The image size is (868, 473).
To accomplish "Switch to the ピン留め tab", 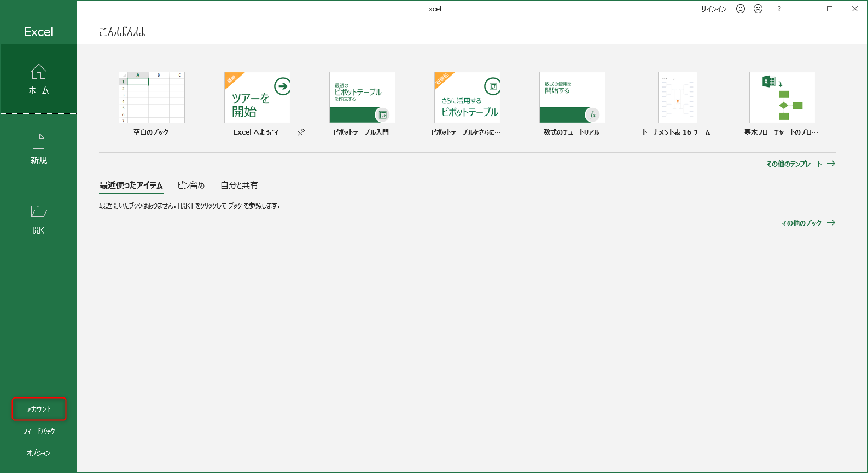I will click(x=191, y=186).
